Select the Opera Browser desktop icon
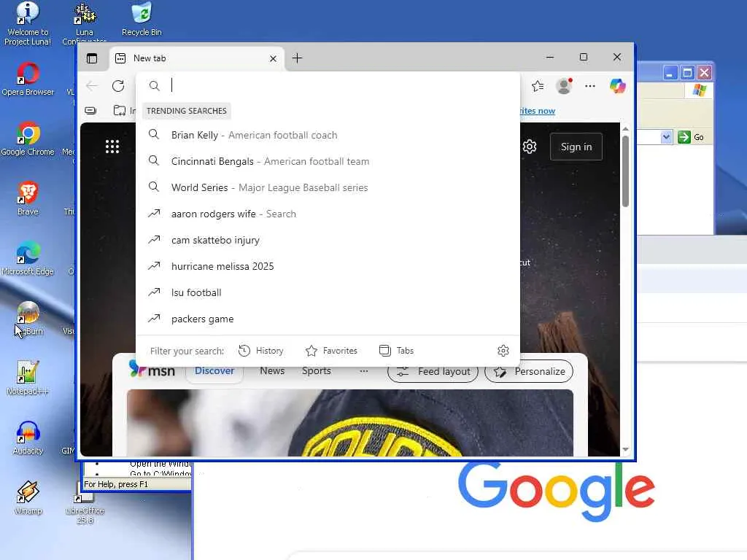Image resolution: width=747 pixels, height=560 pixels. click(x=28, y=79)
